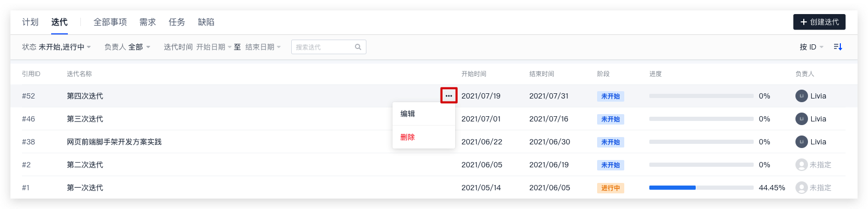Open the 全部事项 tab
Viewport: 868px width, 209px height.
[110, 22]
